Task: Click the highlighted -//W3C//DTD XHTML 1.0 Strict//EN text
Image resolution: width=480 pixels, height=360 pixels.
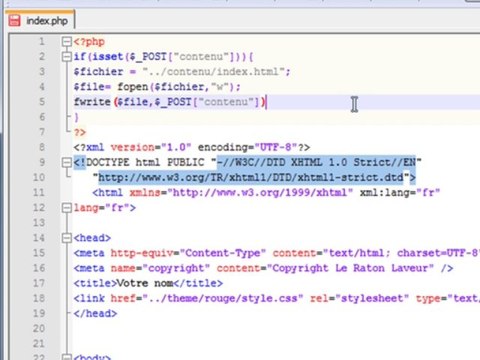Action: [317, 162]
